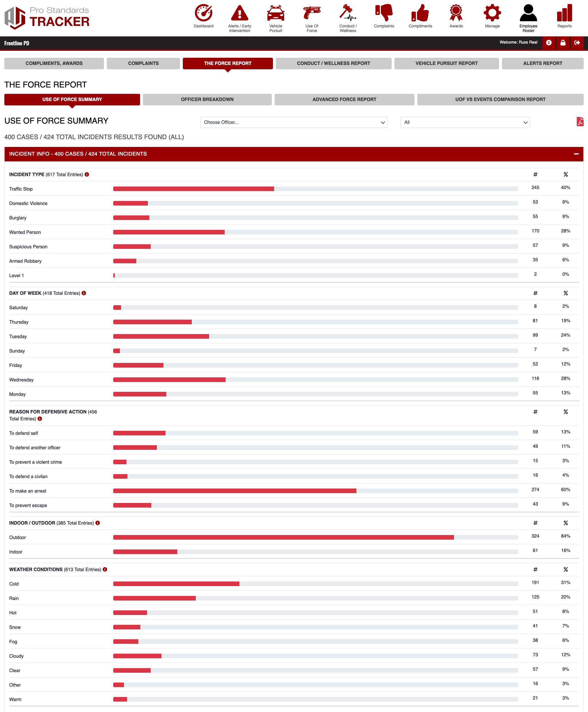Click the Complaints report button

[143, 63]
